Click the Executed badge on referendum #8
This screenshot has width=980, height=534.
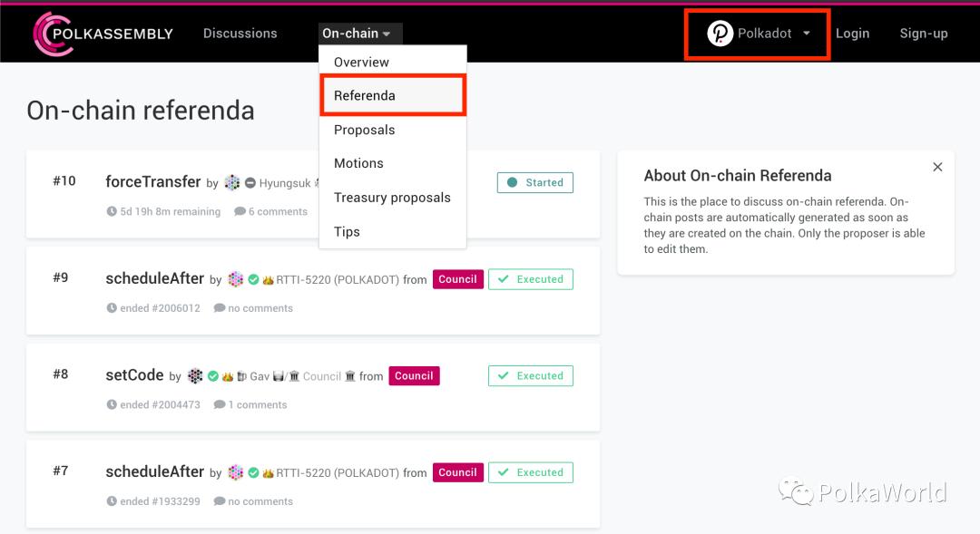click(531, 376)
